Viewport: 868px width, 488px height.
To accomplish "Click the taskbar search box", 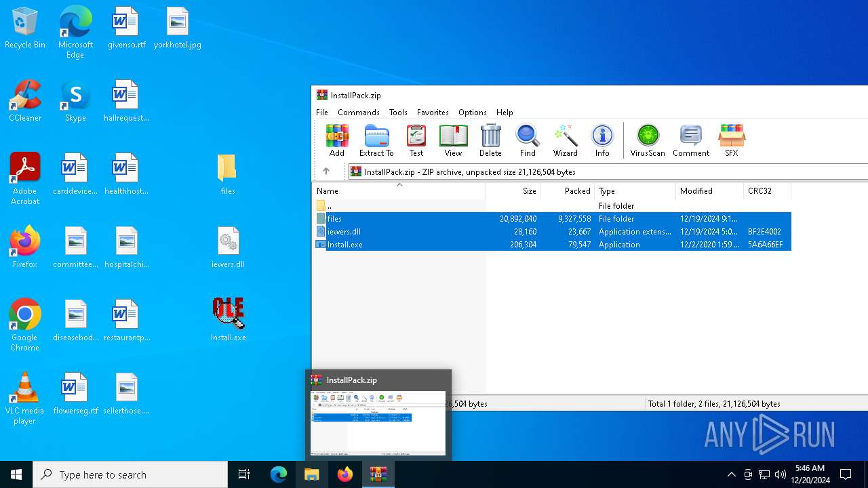I will (x=130, y=474).
